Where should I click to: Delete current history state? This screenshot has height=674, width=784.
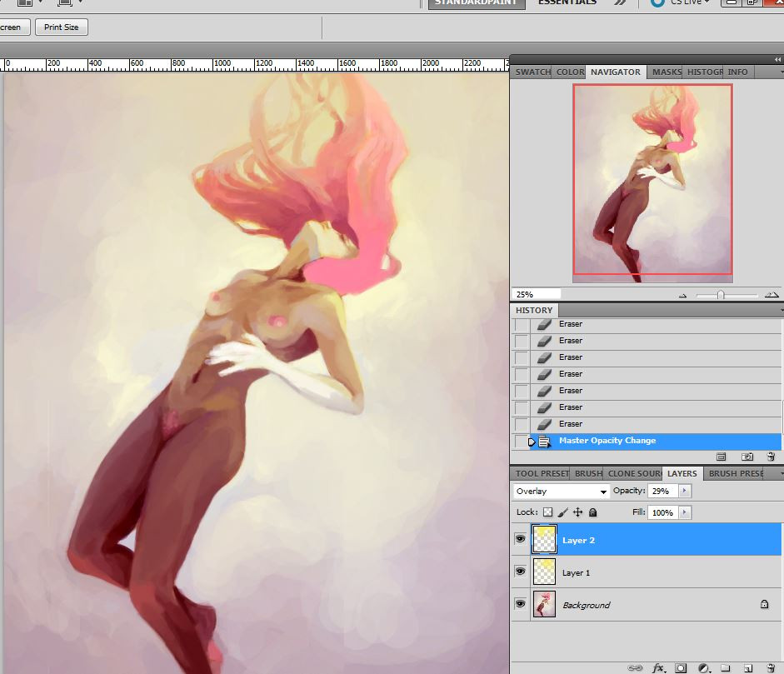771,457
